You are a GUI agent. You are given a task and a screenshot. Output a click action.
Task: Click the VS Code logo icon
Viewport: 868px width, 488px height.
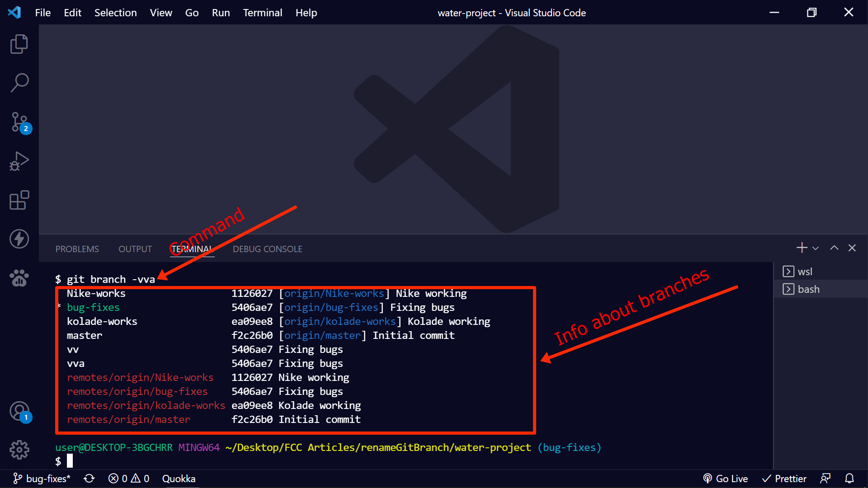point(14,12)
